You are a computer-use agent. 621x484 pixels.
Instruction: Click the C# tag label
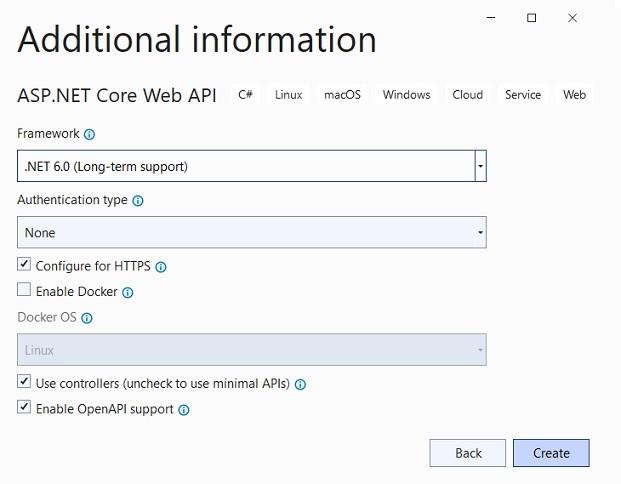click(246, 95)
